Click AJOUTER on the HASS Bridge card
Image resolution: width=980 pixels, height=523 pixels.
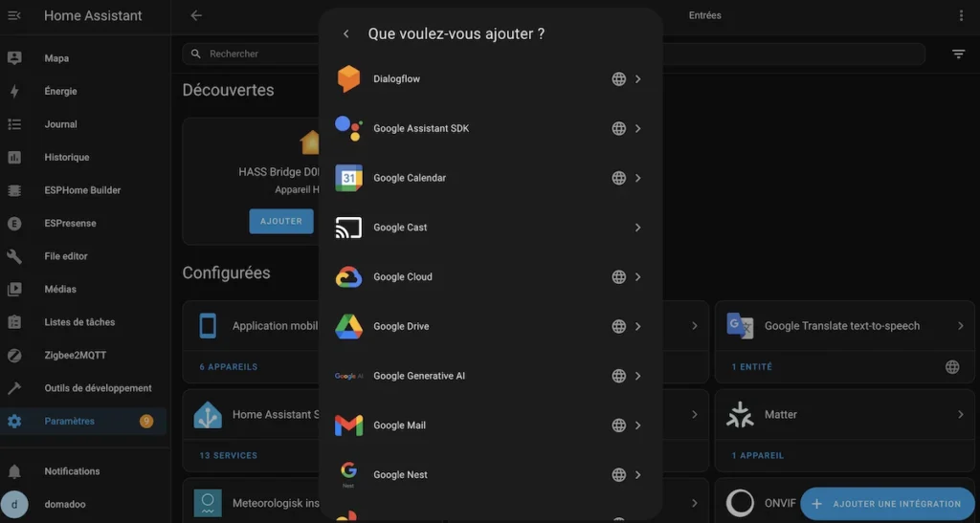[281, 222]
